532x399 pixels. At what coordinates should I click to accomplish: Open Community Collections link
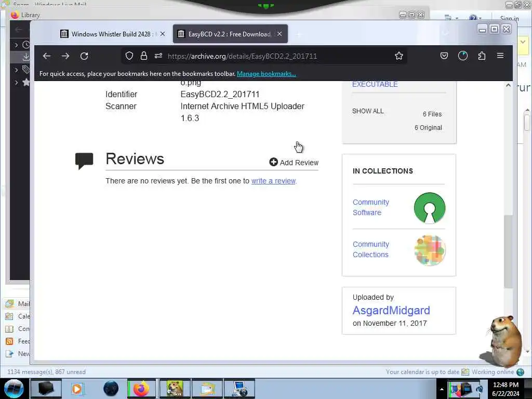point(371,249)
